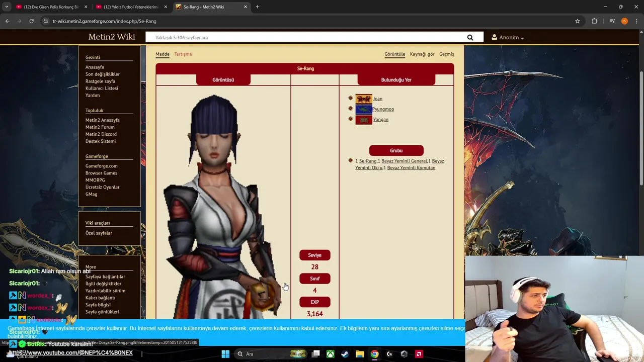Select the Görüntüle tab
This screenshot has width=644, height=362.
(395, 54)
